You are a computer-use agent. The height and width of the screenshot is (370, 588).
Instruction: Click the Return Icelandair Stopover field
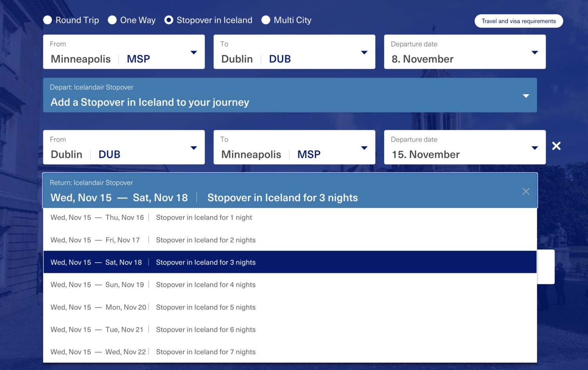tap(290, 190)
